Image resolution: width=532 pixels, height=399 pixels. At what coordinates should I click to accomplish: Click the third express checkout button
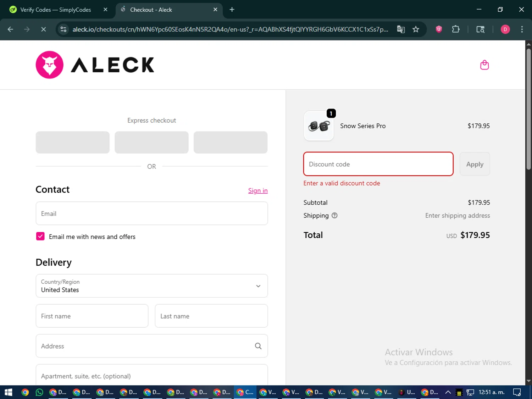click(x=231, y=142)
